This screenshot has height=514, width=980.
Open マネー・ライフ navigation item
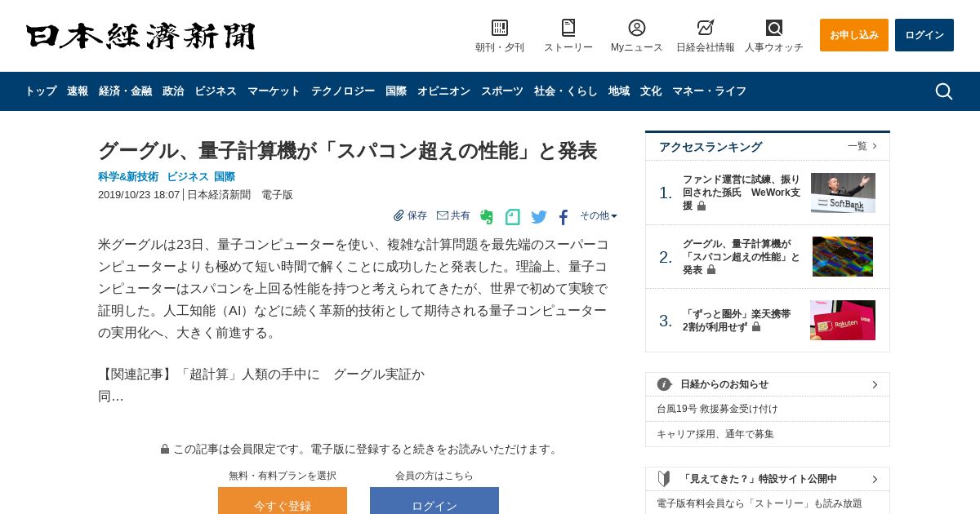point(709,91)
